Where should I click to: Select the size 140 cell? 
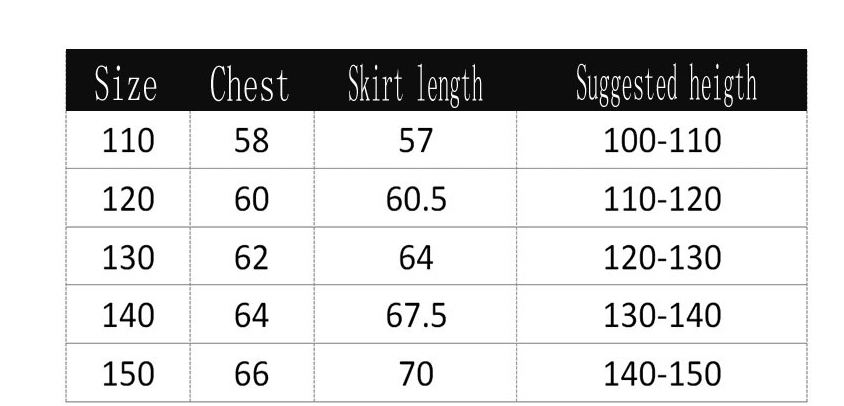(128, 314)
